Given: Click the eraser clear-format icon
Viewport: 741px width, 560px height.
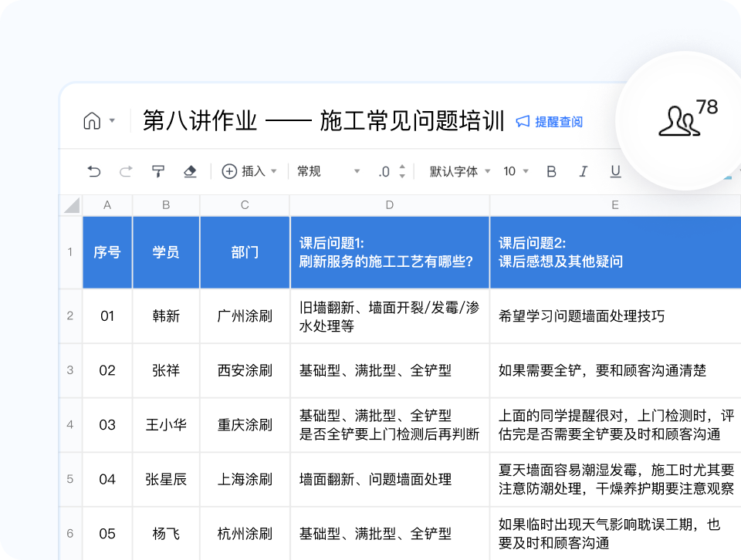Looking at the screenshot, I should coord(190,171).
